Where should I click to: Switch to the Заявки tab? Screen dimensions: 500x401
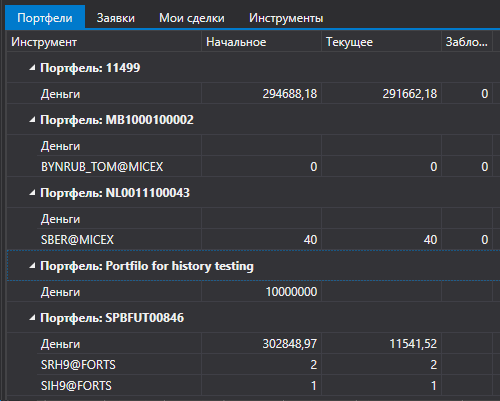[116, 18]
